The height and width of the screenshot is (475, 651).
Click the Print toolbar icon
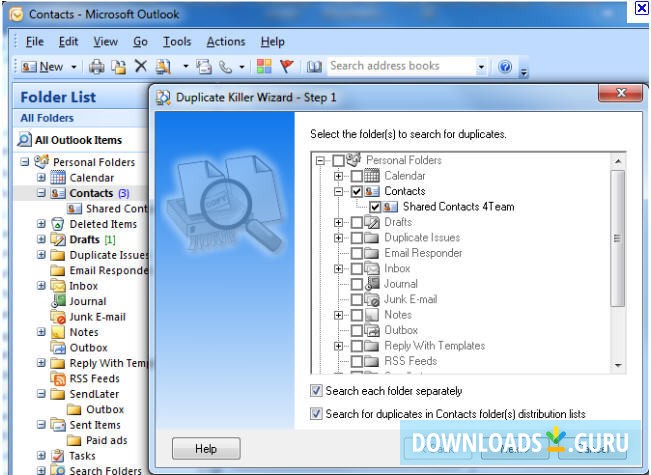pos(96,66)
